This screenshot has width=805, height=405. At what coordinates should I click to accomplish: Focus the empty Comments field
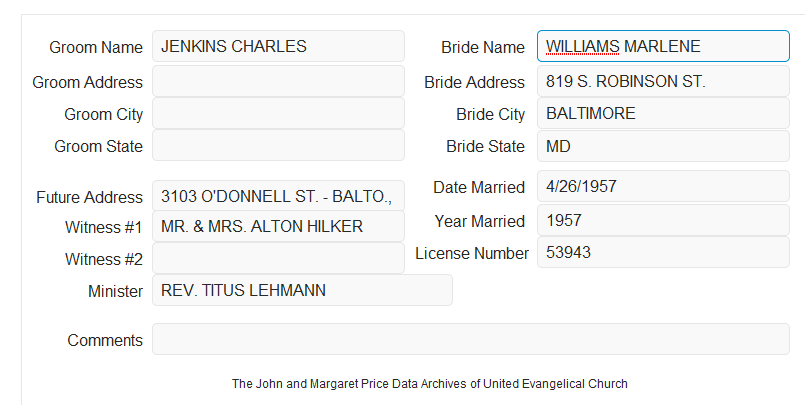click(x=471, y=339)
